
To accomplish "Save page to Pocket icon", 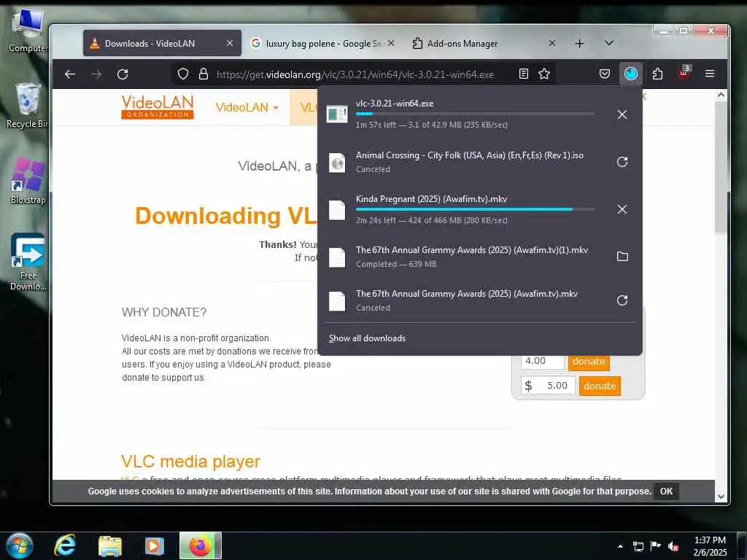I will point(605,74).
